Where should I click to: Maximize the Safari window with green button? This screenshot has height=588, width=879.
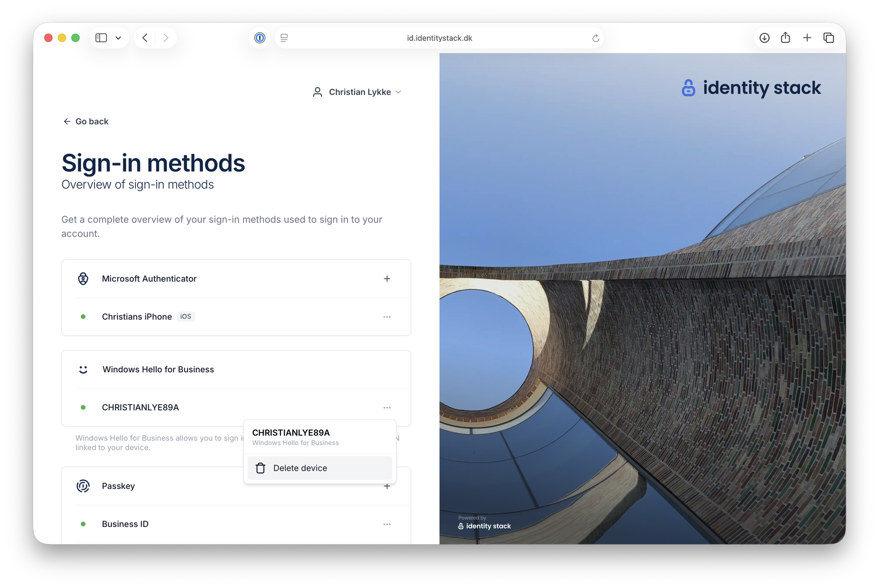76,38
